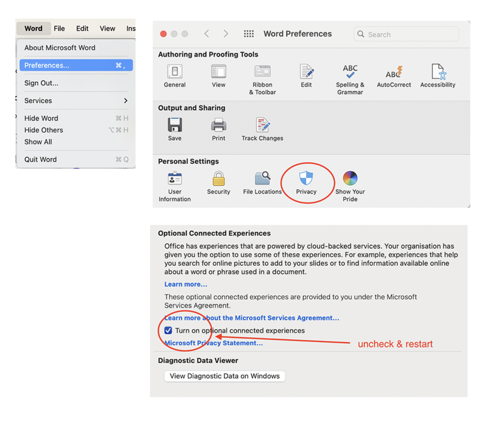This screenshot has height=428, width=504.
Task: Open Show Your Pride settings
Action: pos(350,179)
